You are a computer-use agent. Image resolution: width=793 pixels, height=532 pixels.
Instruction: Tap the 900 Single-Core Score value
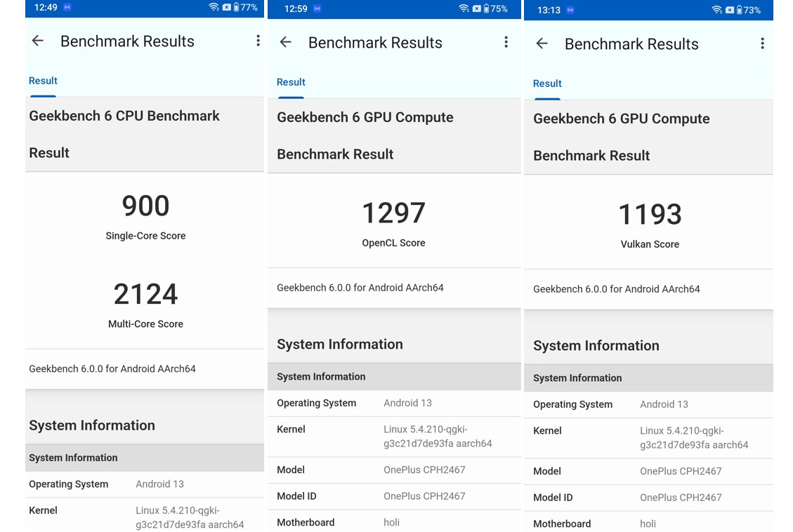[145, 206]
